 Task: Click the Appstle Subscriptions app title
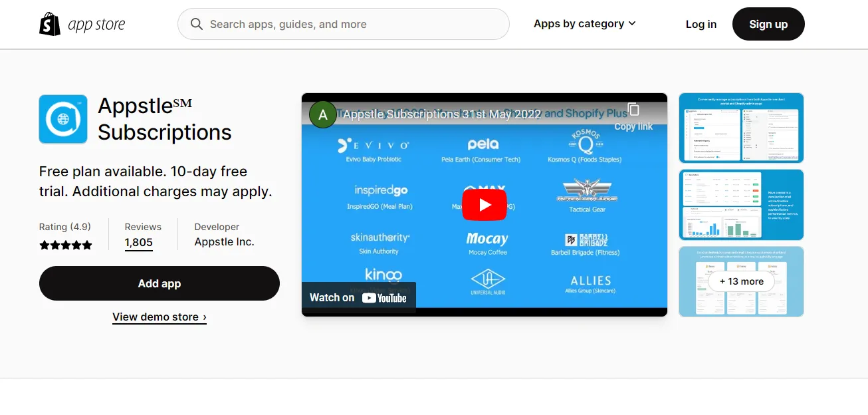tap(165, 119)
